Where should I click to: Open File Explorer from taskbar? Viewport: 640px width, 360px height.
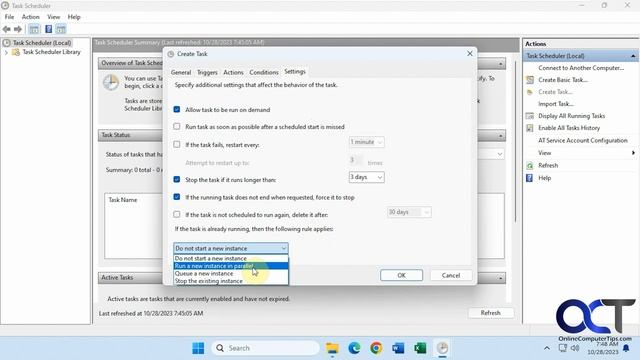(x=332, y=348)
